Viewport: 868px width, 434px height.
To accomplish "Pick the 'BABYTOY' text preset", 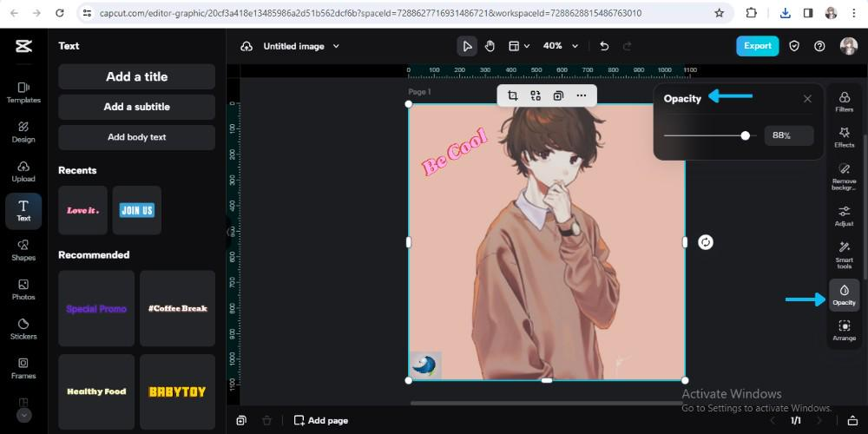I will click(x=177, y=391).
